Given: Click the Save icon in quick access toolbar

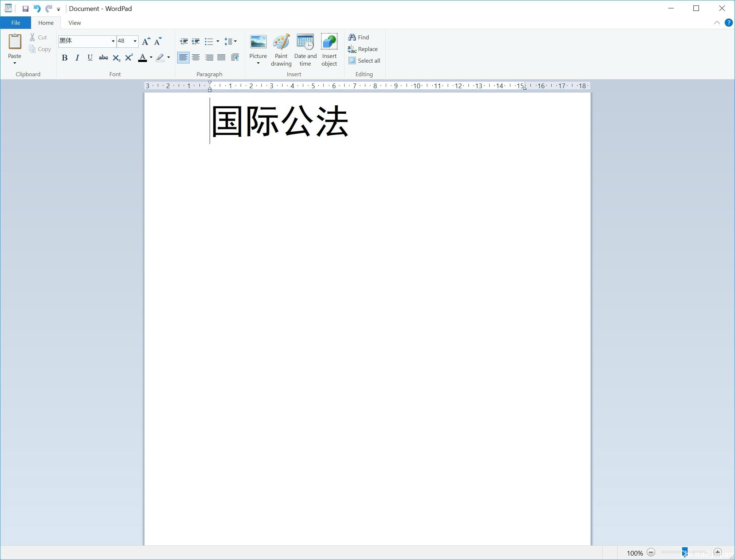Looking at the screenshot, I should [x=25, y=9].
